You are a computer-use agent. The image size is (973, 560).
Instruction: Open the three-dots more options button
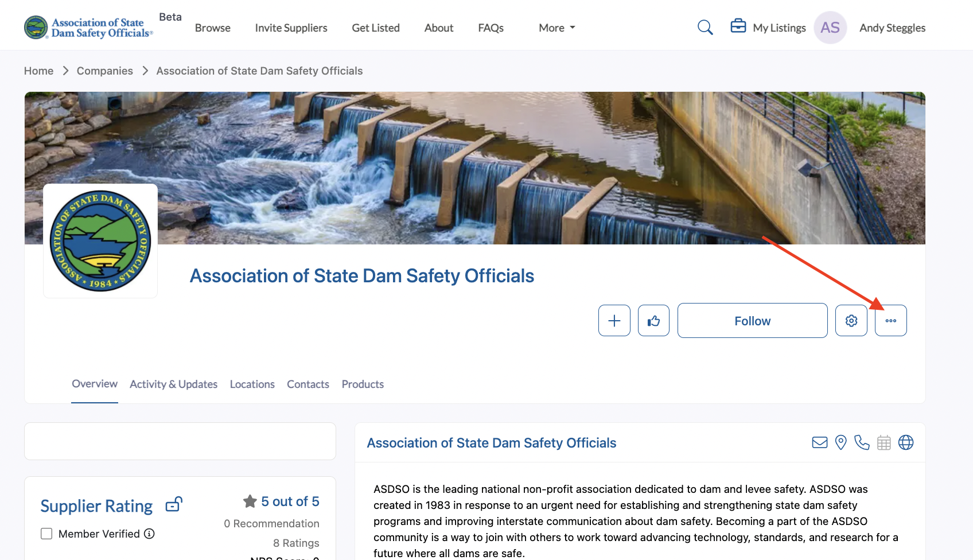890,321
